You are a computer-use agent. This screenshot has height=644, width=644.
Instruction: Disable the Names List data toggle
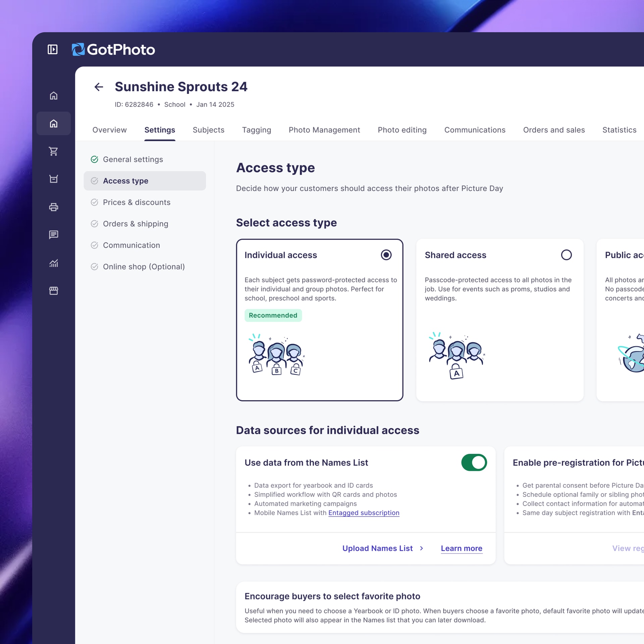pyautogui.click(x=474, y=463)
